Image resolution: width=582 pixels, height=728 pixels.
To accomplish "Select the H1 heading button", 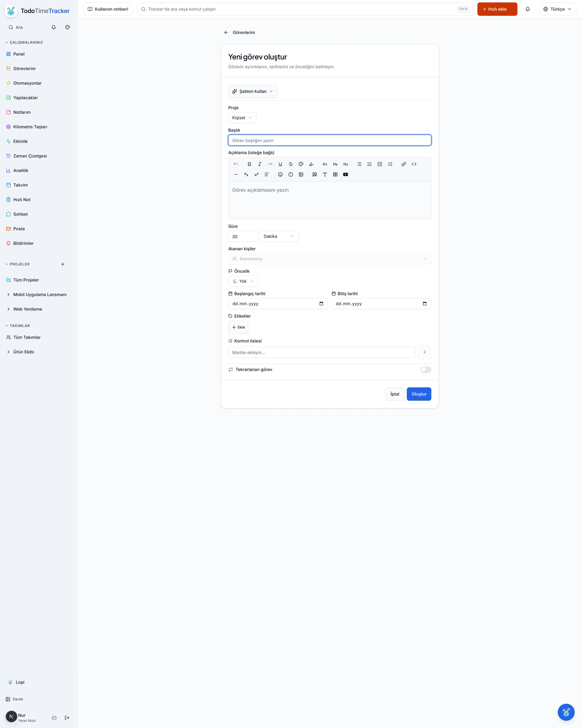I will click(325, 164).
